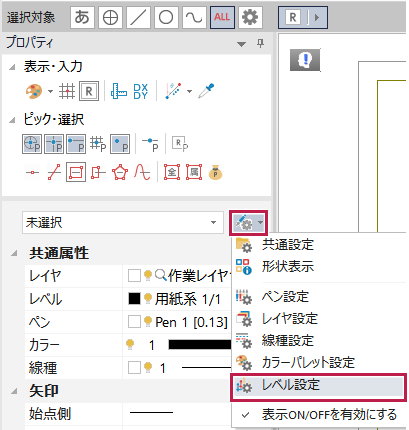Click the curve selection target icon
Viewport: 409px width, 430px height.
click(x=194, y=17)
